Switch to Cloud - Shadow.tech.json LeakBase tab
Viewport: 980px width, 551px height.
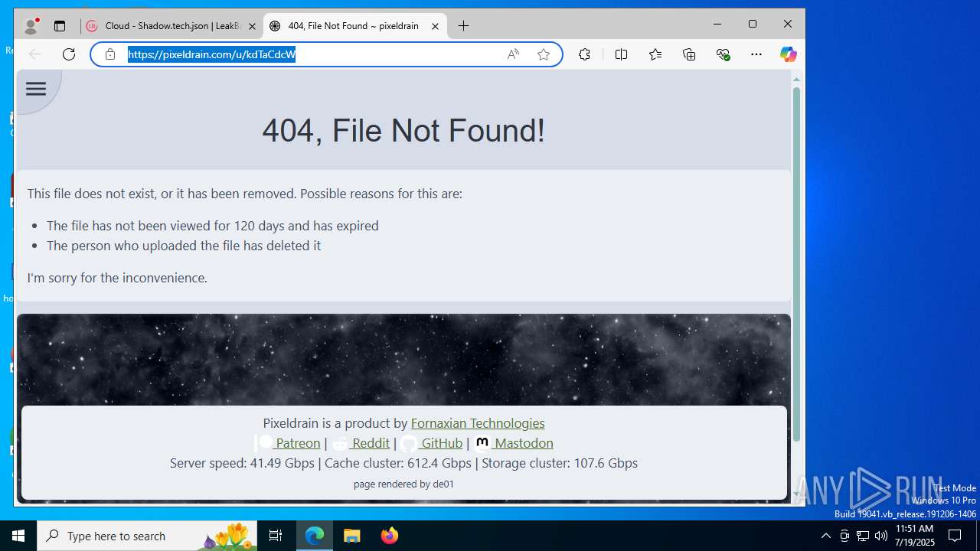point(171,26)
